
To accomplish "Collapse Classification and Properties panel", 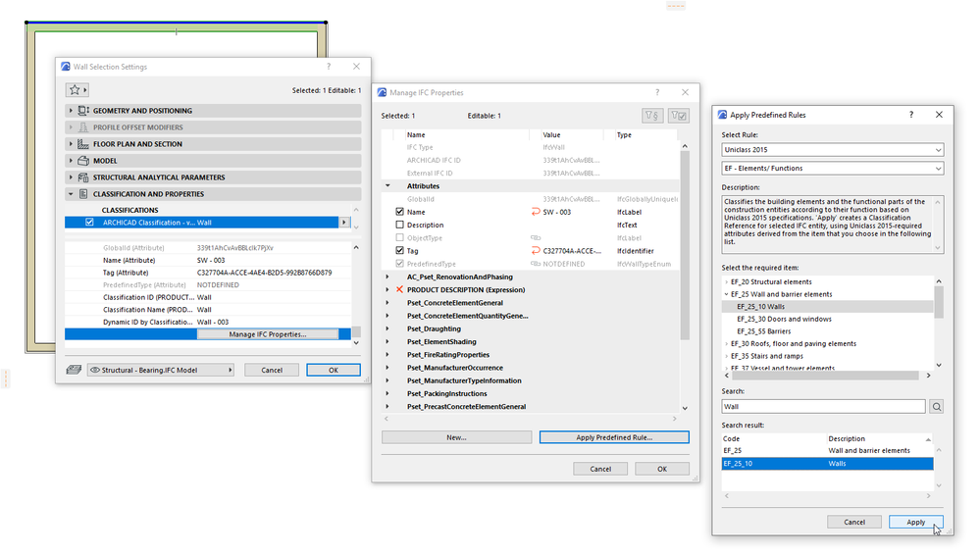I will [71, 194].
